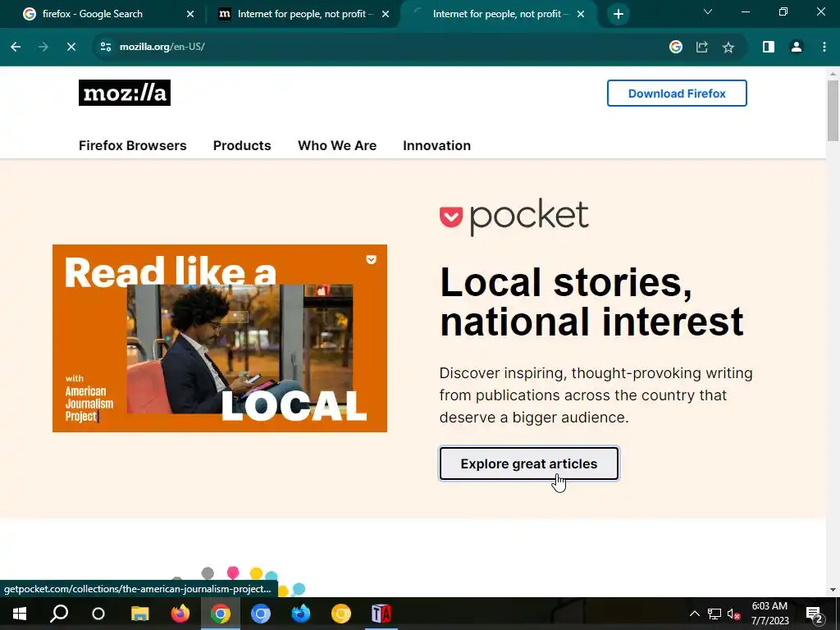Open a new tab with the plus button

pyautogui.click(x=619, y=14)
